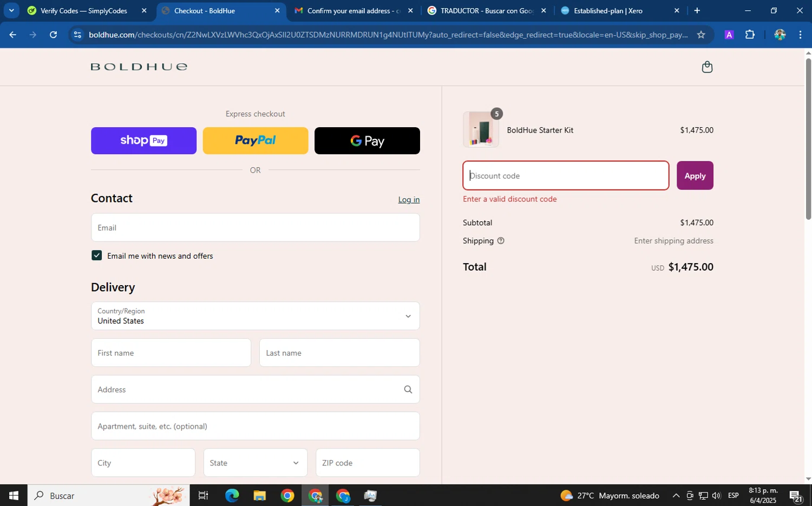Bookmark this page with star icon
This screenshot has height=506, width=812.
701,35
